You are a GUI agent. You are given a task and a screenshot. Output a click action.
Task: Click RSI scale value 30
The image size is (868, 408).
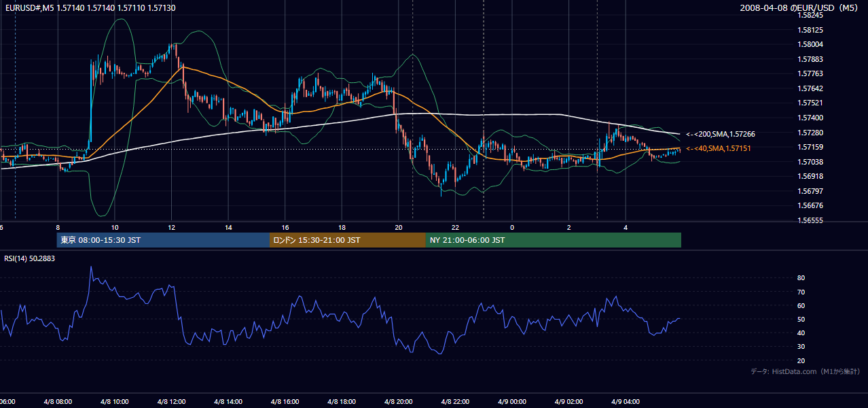click(x=801, y=346)
